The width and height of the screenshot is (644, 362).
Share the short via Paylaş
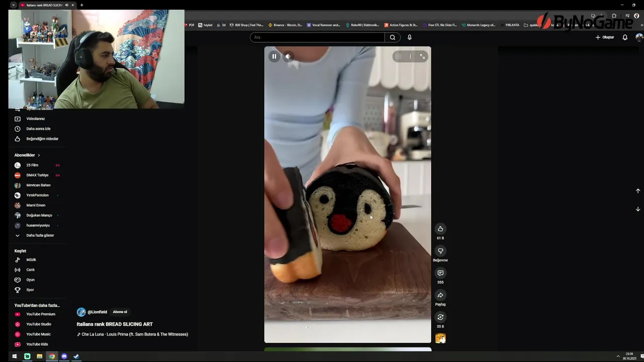(440, 295)
